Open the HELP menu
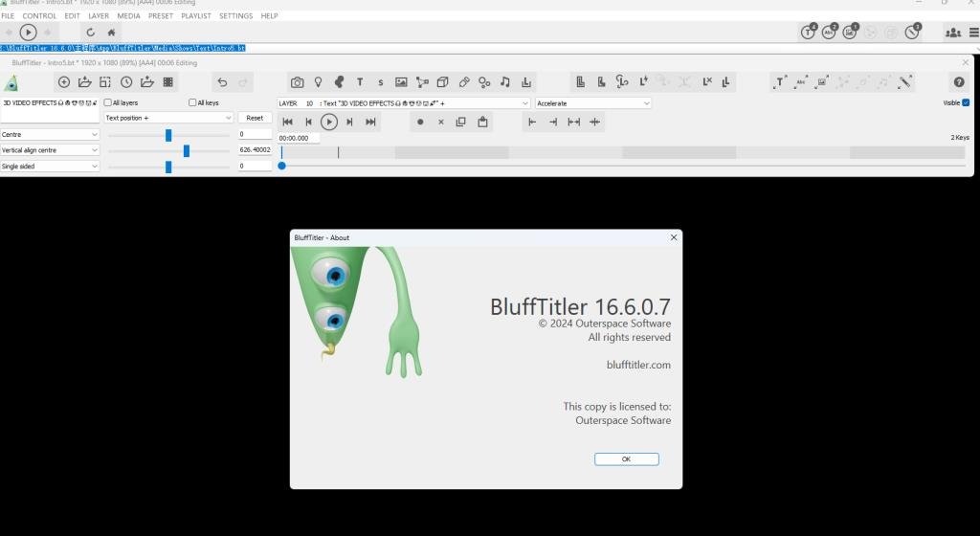 coord(269,15)
